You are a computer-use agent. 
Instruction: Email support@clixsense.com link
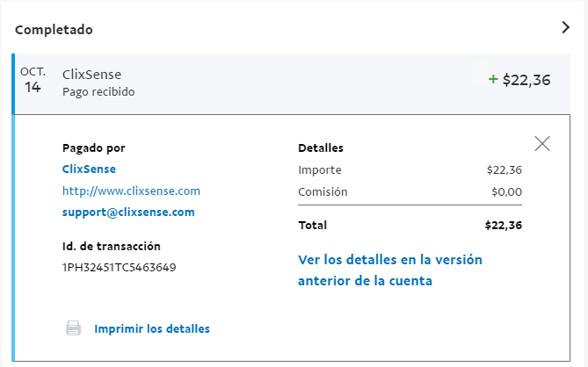[128, 212]
